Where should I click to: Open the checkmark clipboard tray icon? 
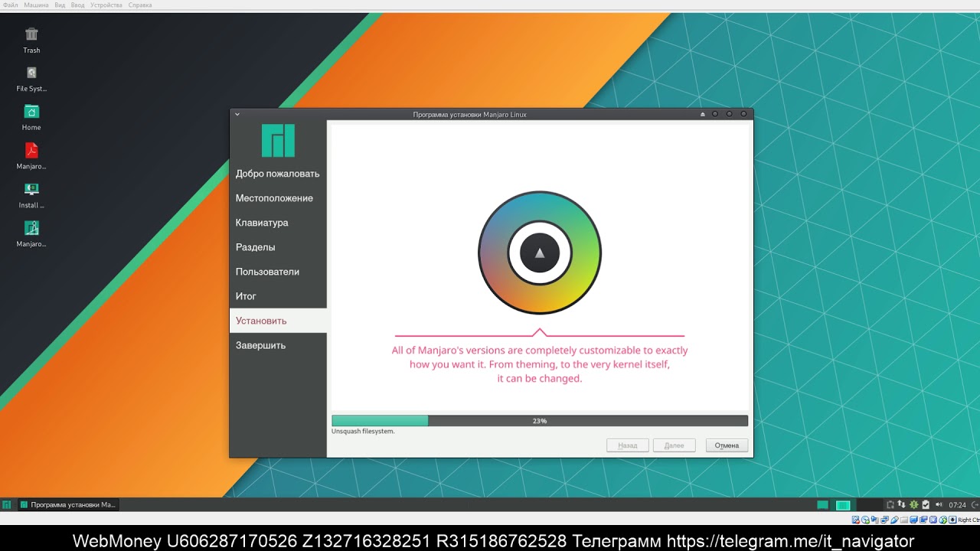pyautogui.click(x=926, y=505)
